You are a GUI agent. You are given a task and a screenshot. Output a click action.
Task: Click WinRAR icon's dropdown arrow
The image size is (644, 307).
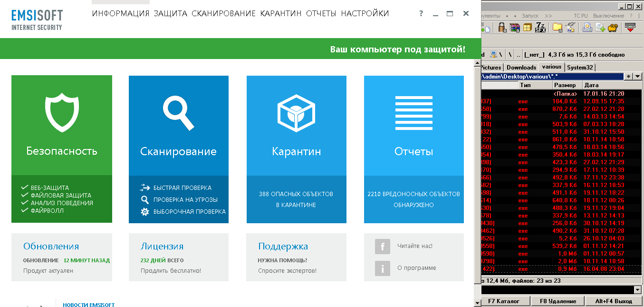(518, 30)
